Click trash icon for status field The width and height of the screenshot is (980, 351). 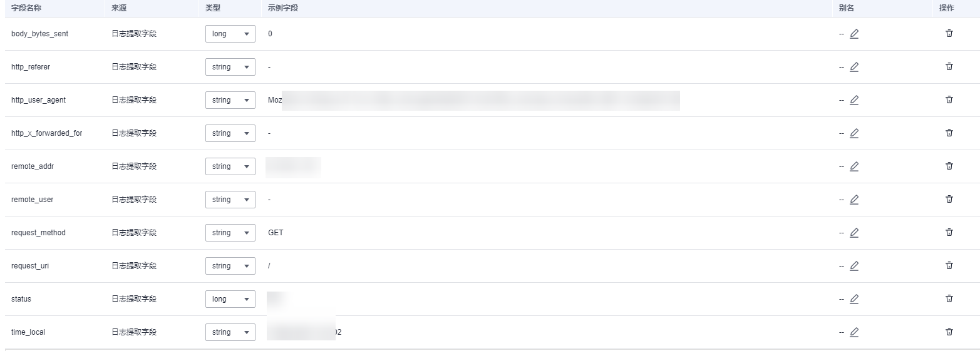(x=949, y=298)
